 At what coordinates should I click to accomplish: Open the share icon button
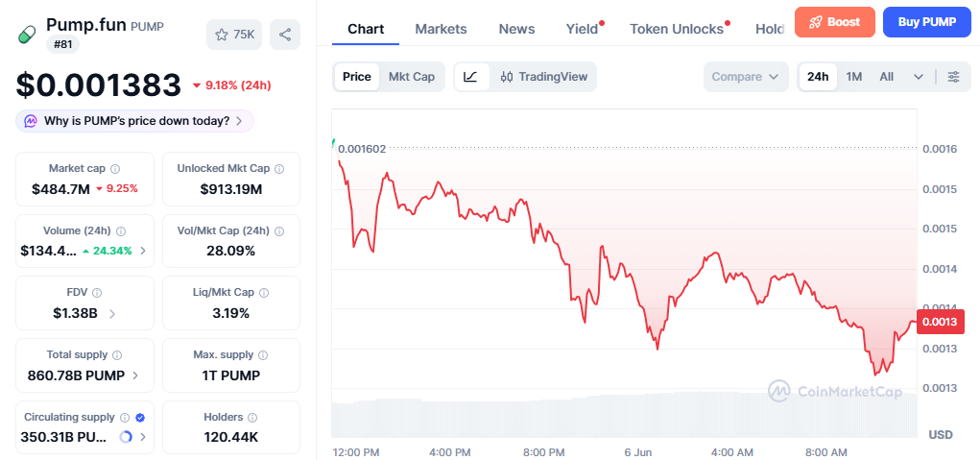pyautogui.click(x=285, y=35)
